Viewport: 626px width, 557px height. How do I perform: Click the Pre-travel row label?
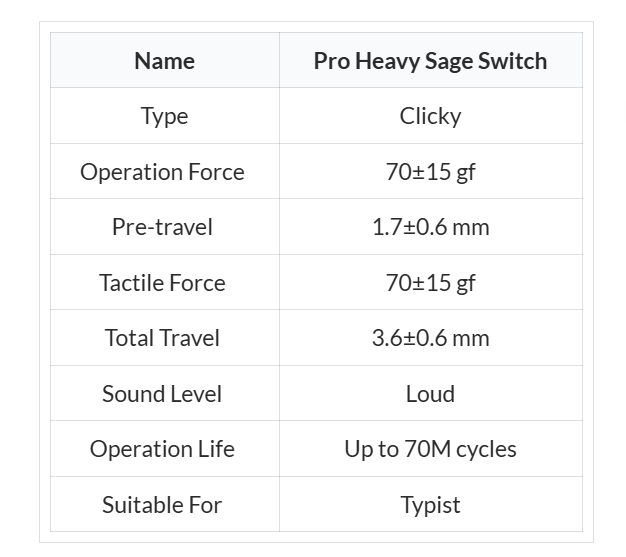click(x=162, y=227)
